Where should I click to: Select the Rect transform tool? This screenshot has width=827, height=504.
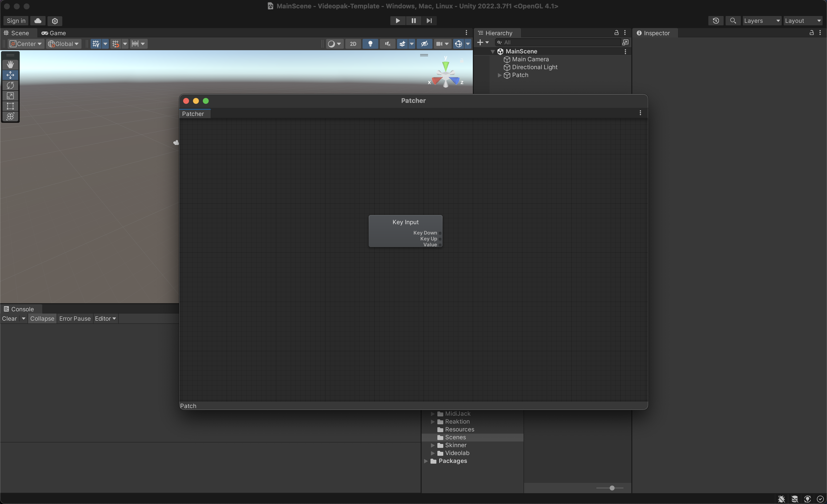10,106
